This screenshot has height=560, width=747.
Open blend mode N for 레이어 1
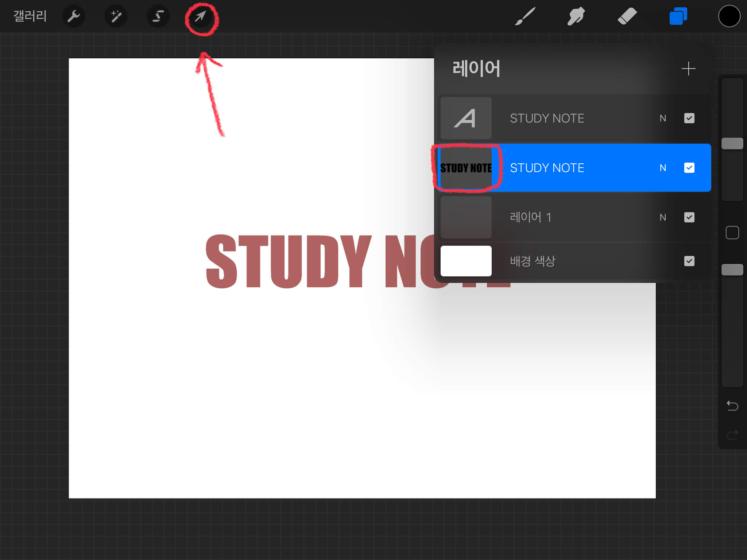click(663, 217)
